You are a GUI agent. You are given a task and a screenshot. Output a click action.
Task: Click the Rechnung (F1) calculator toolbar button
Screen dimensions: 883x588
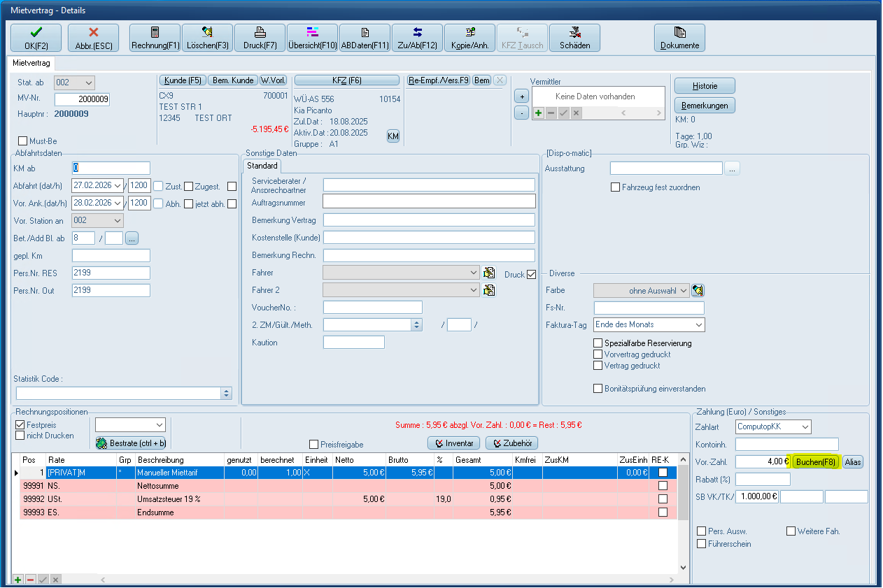tap(155, 38)
